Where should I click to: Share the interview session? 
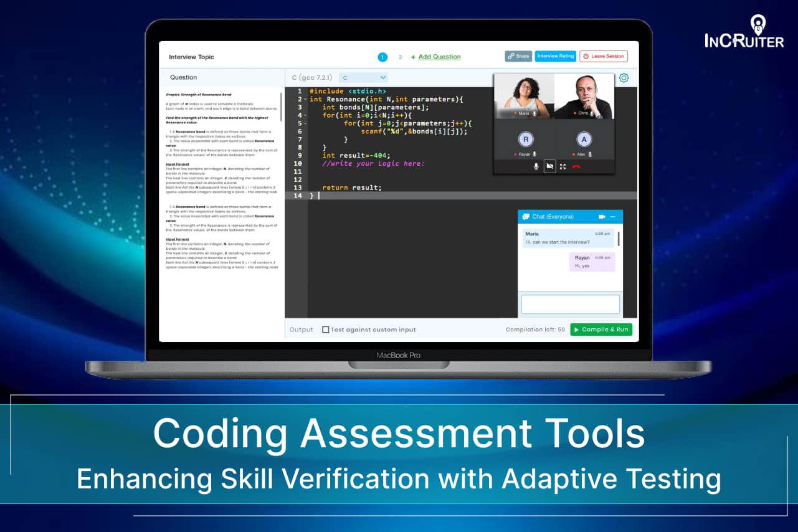pyautogui.click(x=518, y=56)
